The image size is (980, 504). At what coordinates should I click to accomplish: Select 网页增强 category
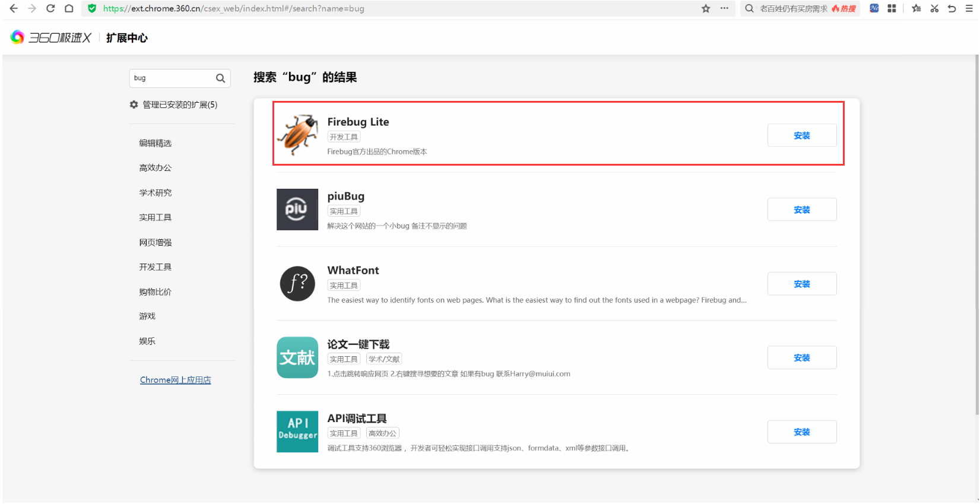coord(156,242)
